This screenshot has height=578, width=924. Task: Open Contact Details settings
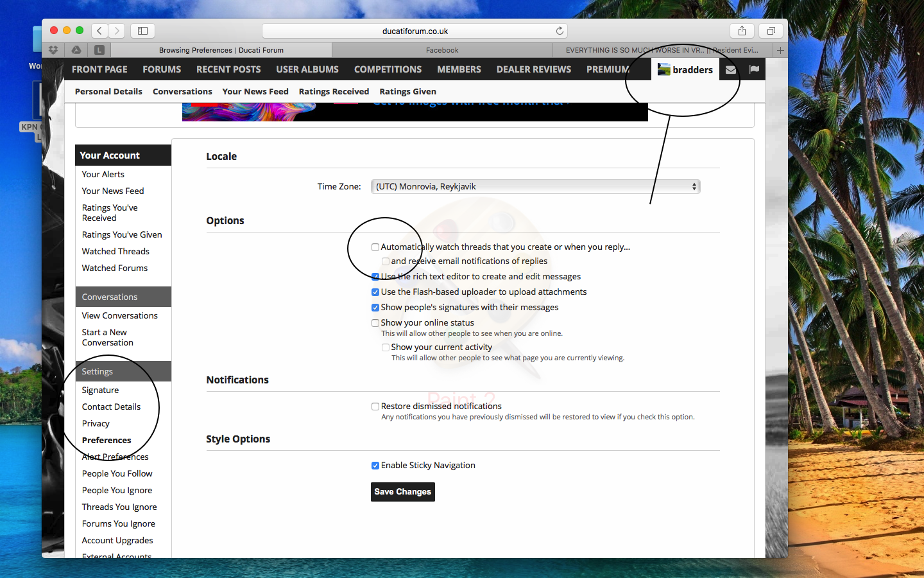click(x=111, y=407)
